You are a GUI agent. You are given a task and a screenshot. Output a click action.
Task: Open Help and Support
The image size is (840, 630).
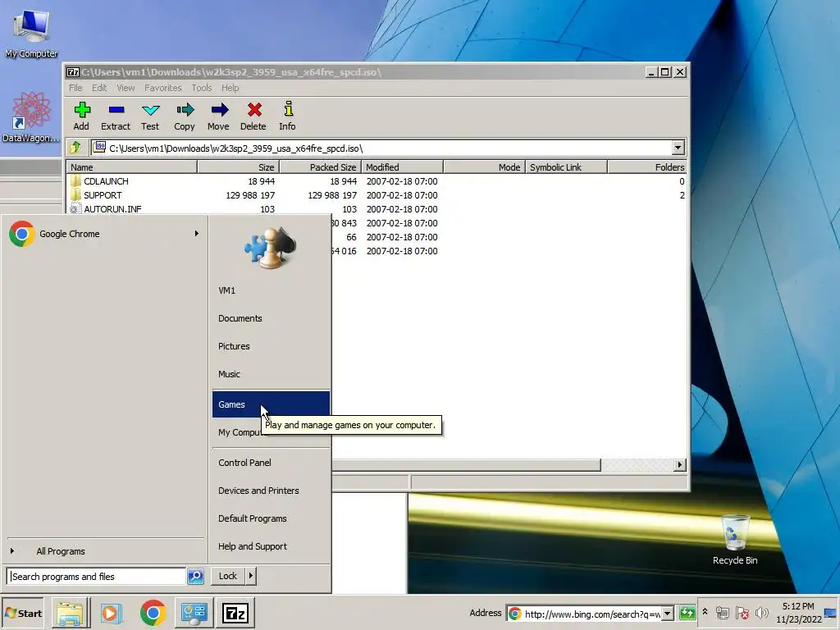click(x=271, y=546)
